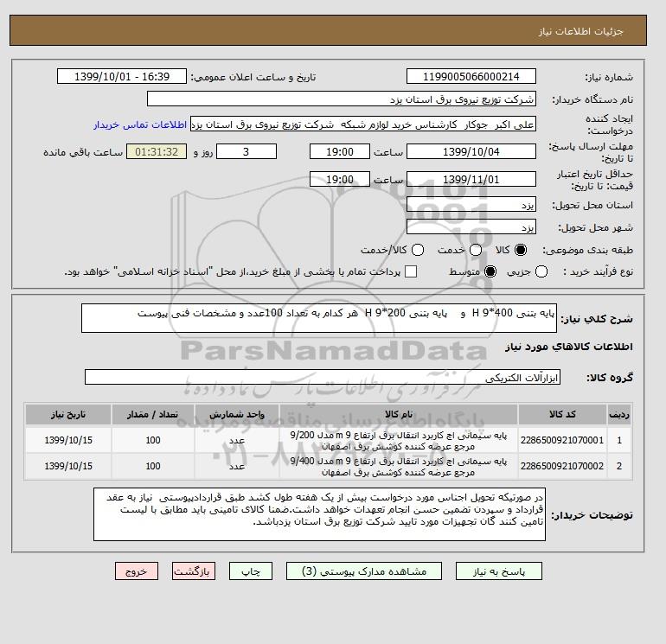Screen dimensions: 666x644
Task: Choose the متوسط purchase process option
Action: 490,271
